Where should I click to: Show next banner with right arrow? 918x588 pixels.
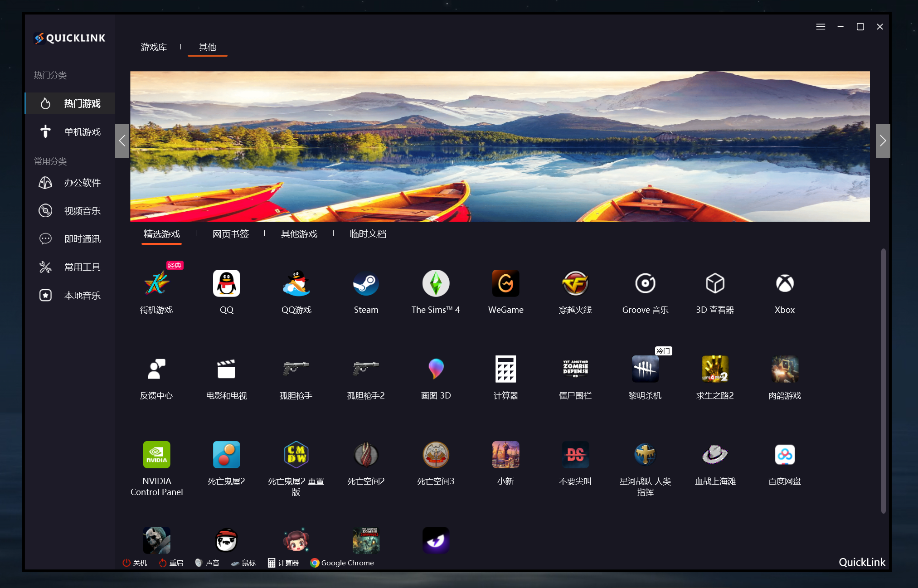[x=882, y=141]
